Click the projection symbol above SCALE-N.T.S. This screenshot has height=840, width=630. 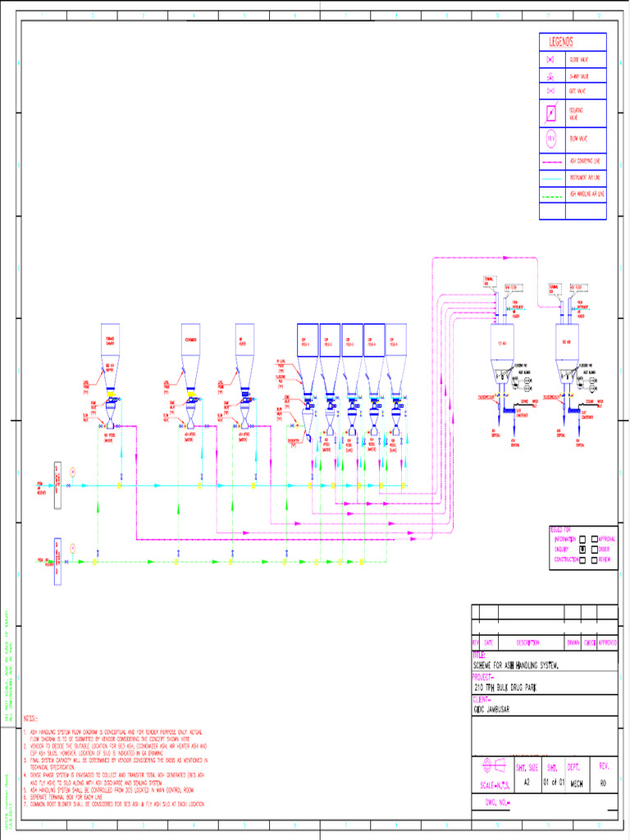[x=493, y=766]
